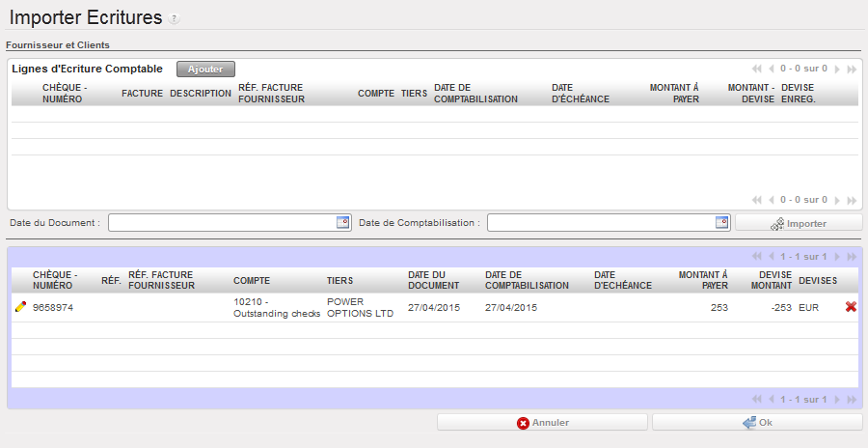Sort lower table by Tiers column header

(x=340, y=281)
